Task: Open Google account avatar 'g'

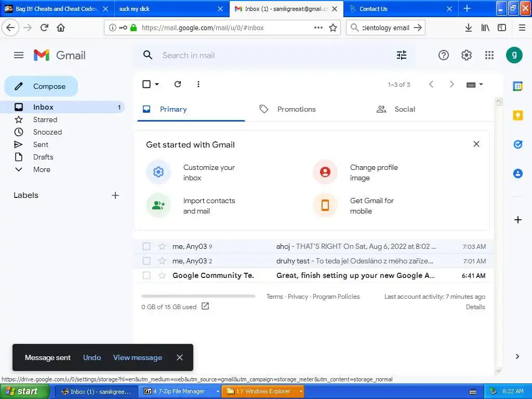Action: click(x=514, y=55)
